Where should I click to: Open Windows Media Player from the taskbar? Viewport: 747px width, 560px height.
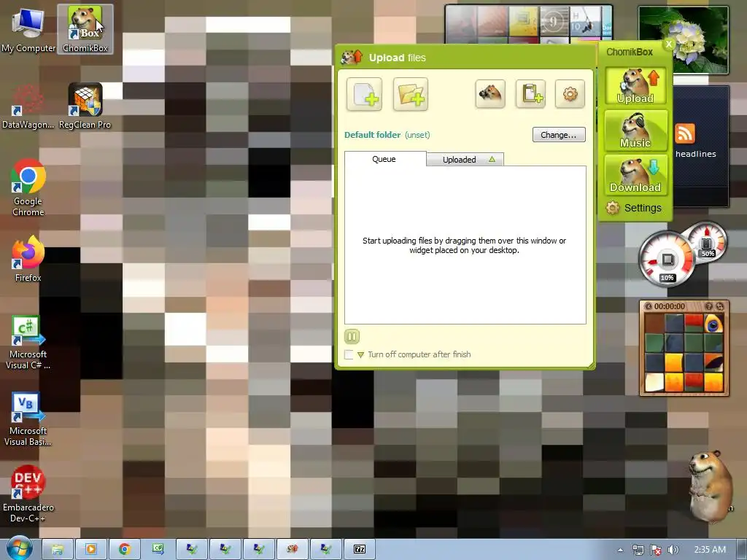[x=90, y=549]
